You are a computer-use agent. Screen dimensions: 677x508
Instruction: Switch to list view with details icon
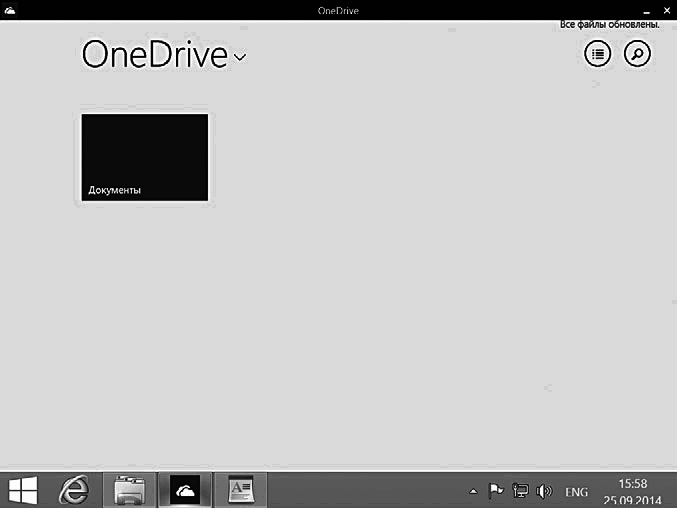[x=598, y=54]
